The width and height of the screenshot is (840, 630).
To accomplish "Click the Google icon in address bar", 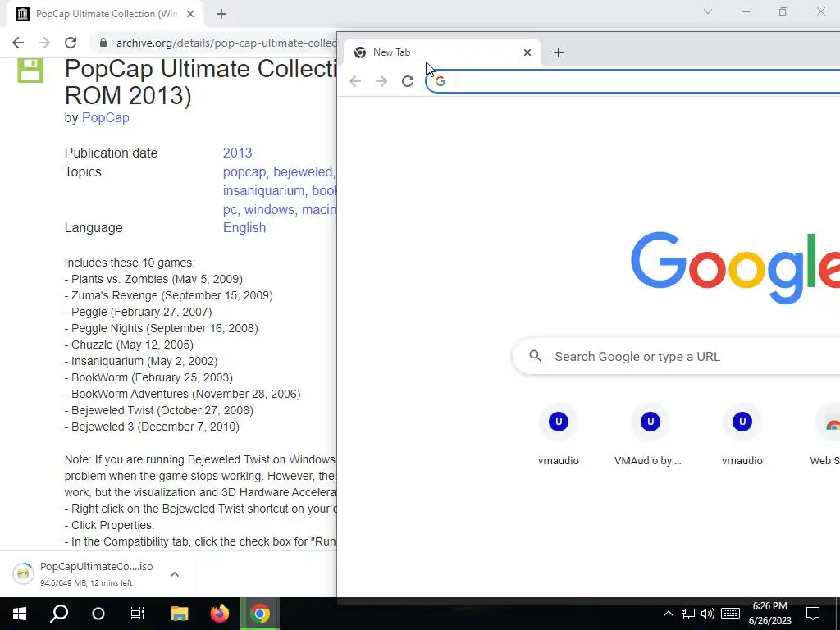I will pyautogui.click(x=440, y=81).
